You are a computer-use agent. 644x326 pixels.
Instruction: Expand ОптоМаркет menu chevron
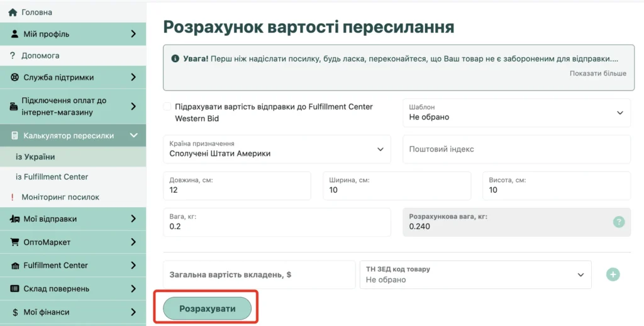[133, 242]
